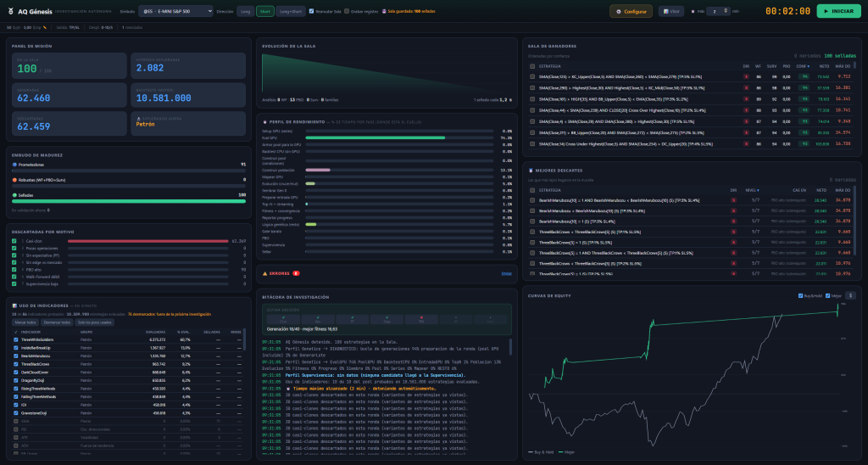Click the pencil edit icon in cost bar

tap(45, 27)
